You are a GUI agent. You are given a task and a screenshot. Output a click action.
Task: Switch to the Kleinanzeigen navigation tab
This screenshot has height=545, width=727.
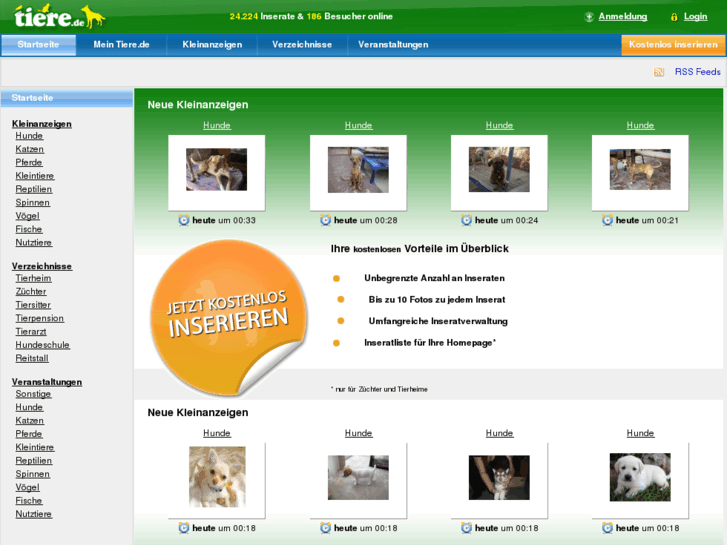[212, 45]
